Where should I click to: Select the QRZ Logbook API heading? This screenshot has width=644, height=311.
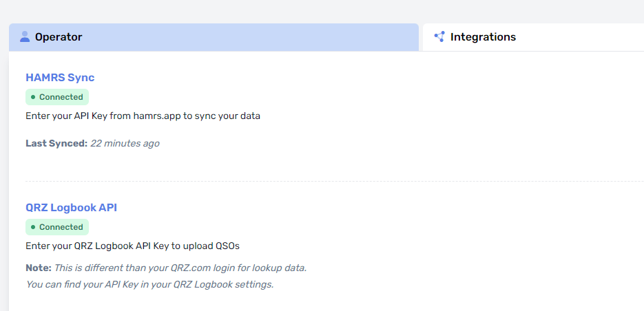tap(71, 208)
